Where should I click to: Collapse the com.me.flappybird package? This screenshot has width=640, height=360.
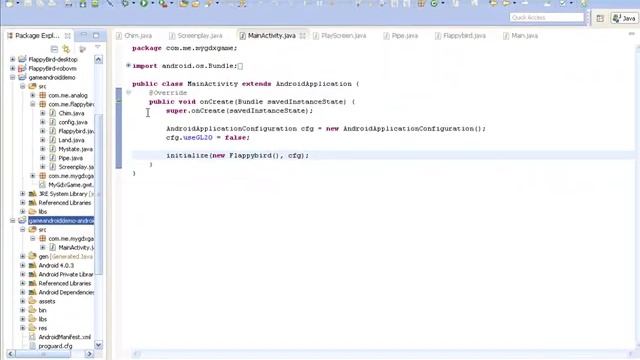tap(33, 104)
